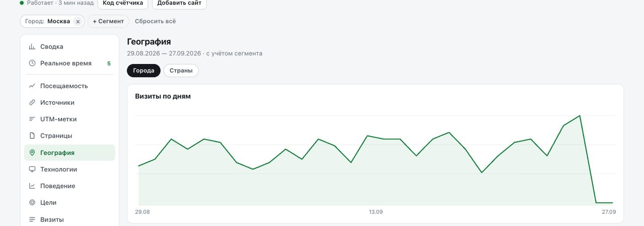Image resolution: width=644 pixels, height=226 pixels.
Task: Open Источники report
Action: click(70, 102)
